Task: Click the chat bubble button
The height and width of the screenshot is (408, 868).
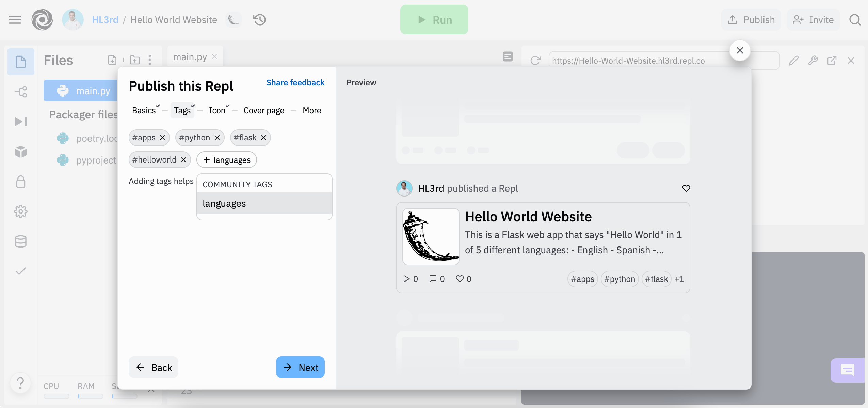Action: point(847,370)
